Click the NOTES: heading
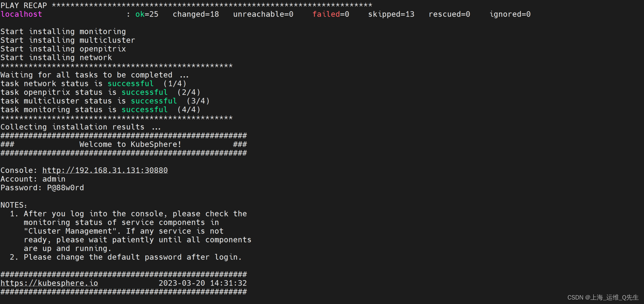 14,205
